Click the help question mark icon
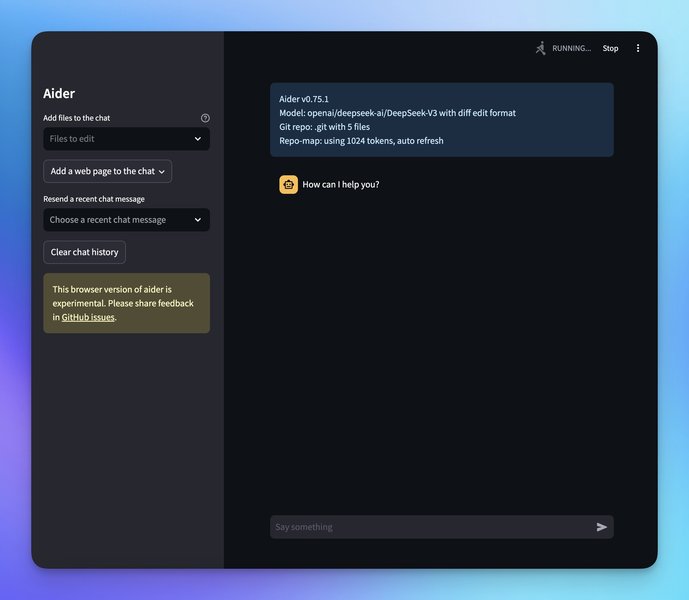Image resolution: width=689 pixels, height=600 pixels. click(205, 118)
